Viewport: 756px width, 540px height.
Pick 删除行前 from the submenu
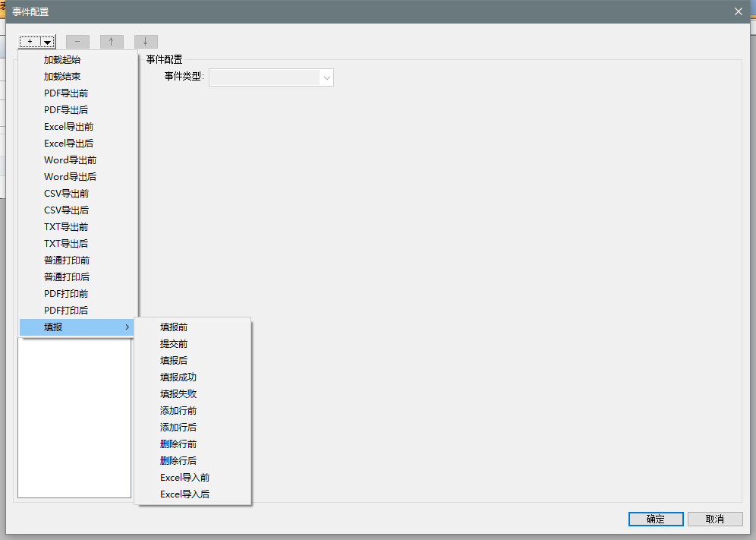point(178,444)
